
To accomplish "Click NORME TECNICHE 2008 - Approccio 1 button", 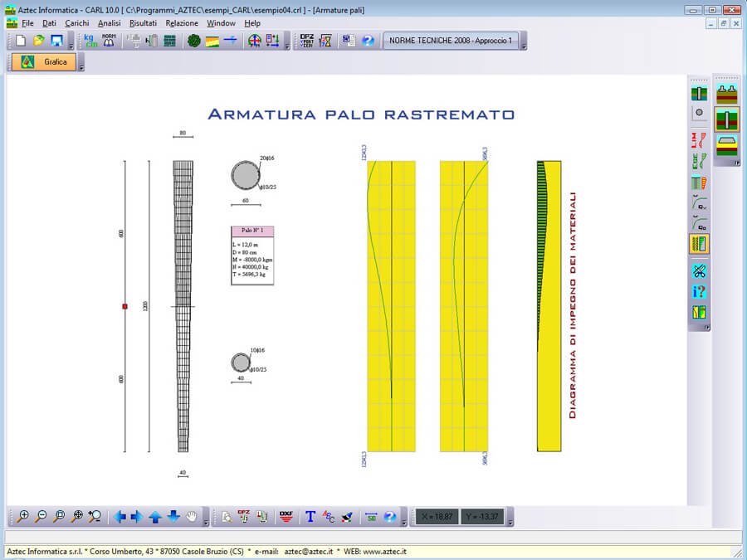I will coord(450,41).
